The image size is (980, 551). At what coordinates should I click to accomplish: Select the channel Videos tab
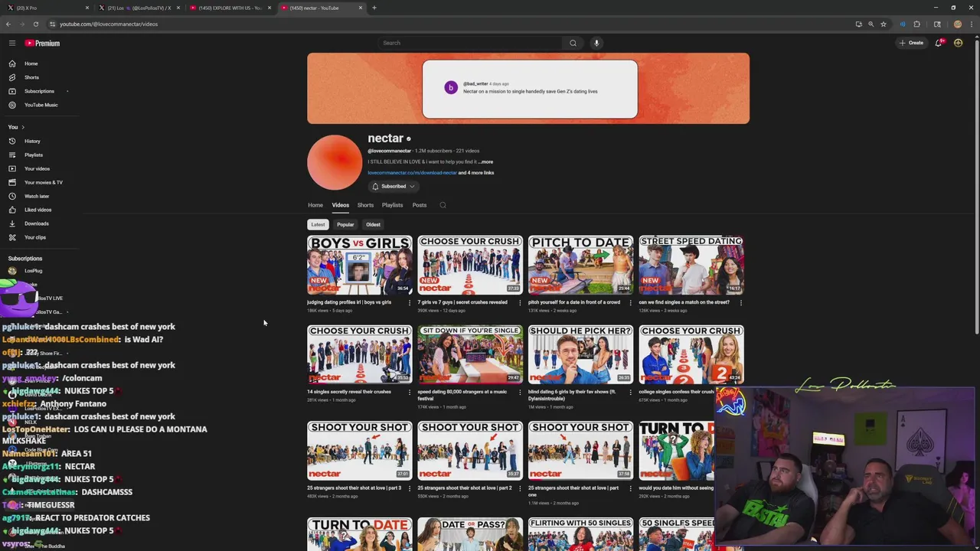340,205
